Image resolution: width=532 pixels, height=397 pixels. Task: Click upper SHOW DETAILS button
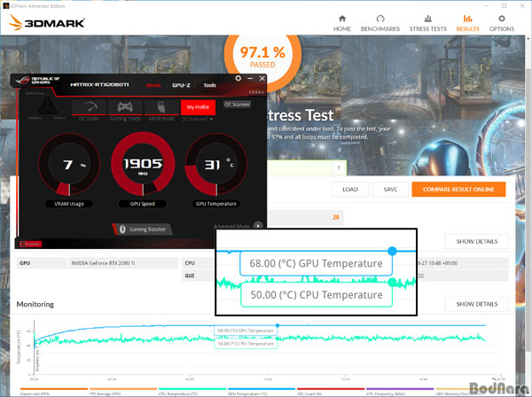(x=477, y=241)
